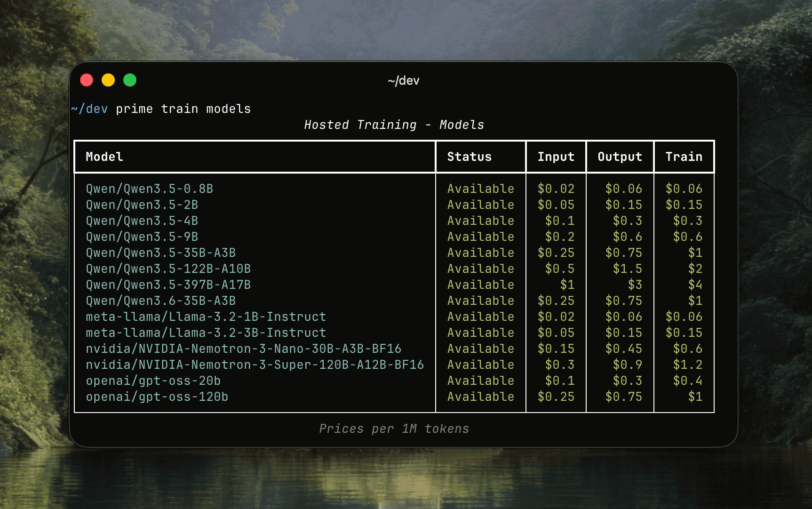The image size is (812, 509).
Task: Click the Input column header
Action: pos(556,157)
